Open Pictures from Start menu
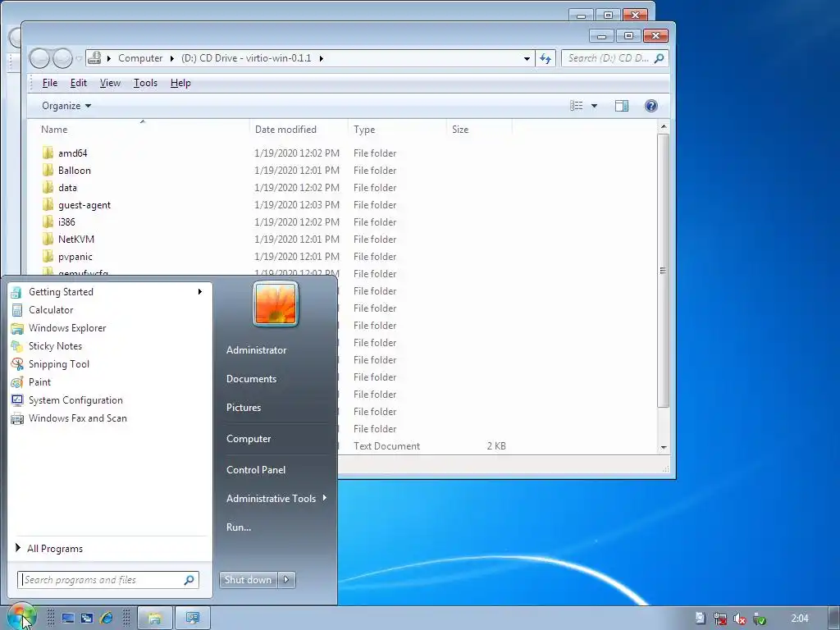The width and height of the screenshot is (840, 630). pos(243,408)
